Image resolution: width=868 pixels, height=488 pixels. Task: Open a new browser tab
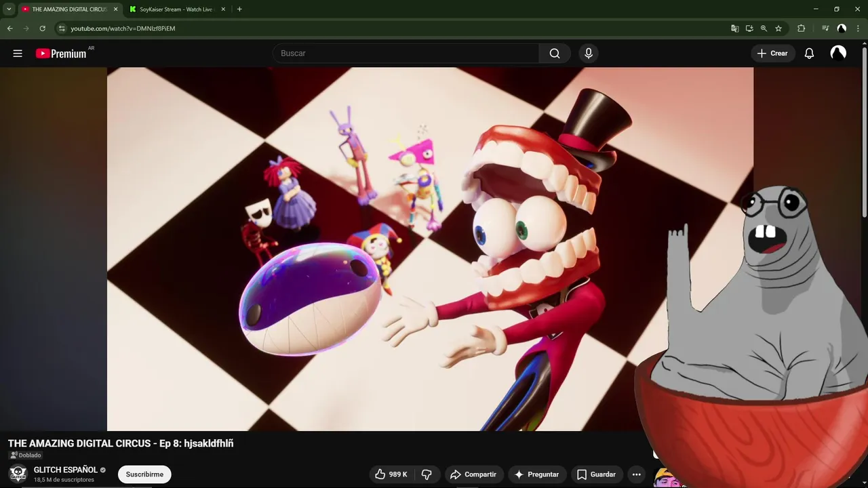click(x=239, y=9)
